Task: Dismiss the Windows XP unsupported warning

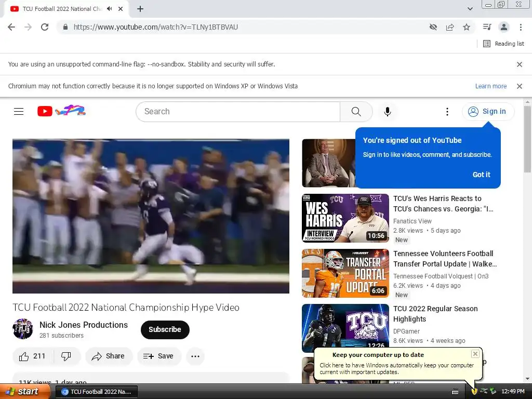Action: click(x=519, y=86)
